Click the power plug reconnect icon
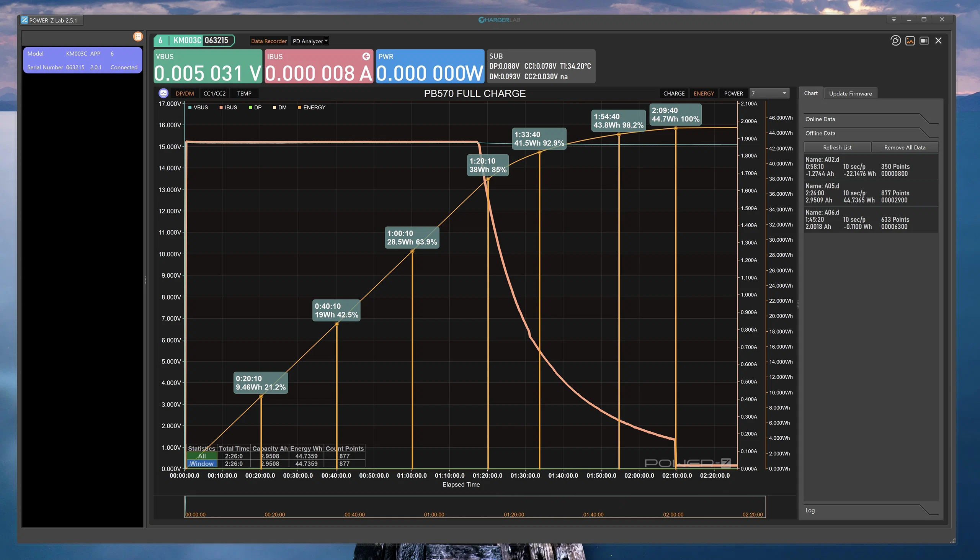The height and width of the screenshot is (560, 980). pyautogui.click(x=895, y=40)
